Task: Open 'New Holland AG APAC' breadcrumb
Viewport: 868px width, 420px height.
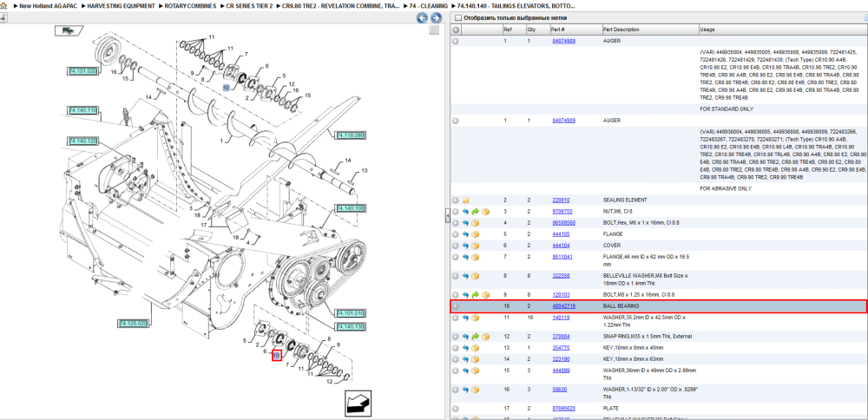Action: (x=48, y=6)
